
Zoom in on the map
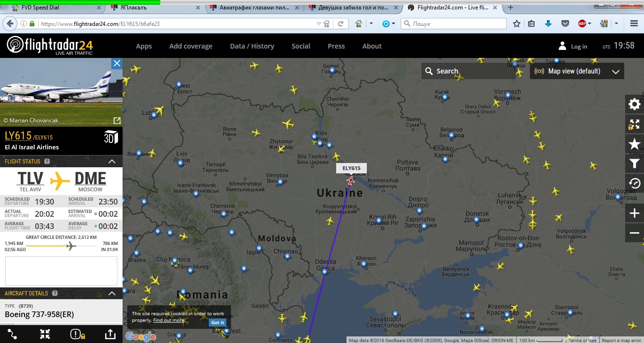coord(635,213)
